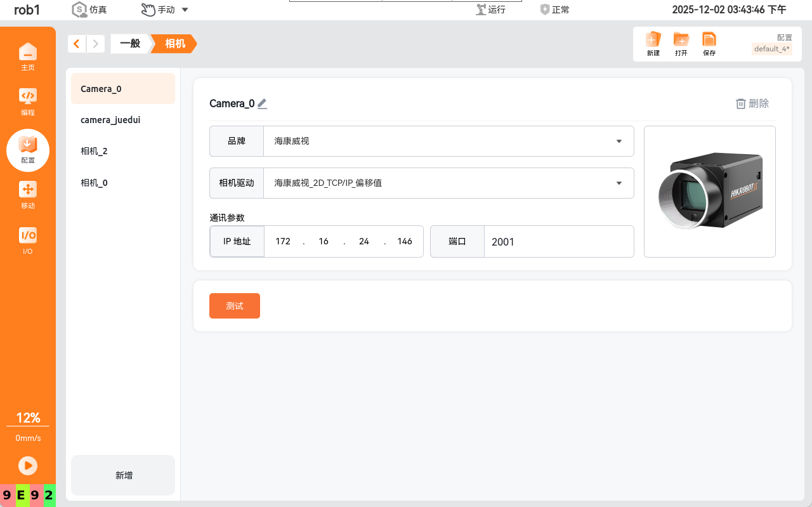Click the 测试 test button
812x507 pixels.
pos(234,306)
